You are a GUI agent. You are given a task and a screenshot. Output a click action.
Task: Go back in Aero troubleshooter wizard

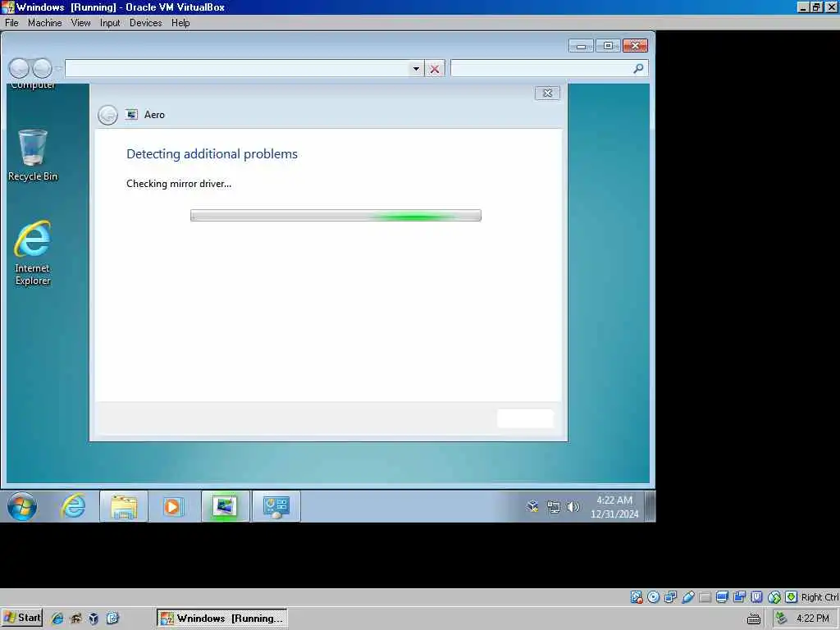click(x=107, y=115)
